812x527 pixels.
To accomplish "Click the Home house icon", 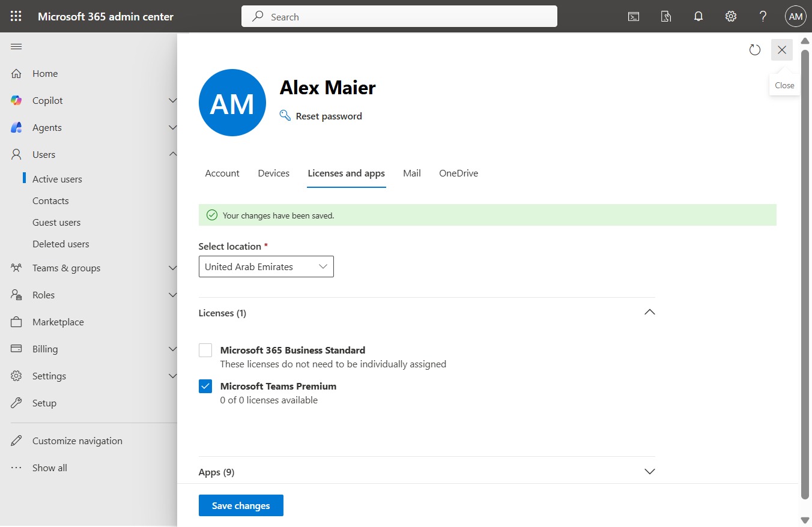I will tap(17, 73).
